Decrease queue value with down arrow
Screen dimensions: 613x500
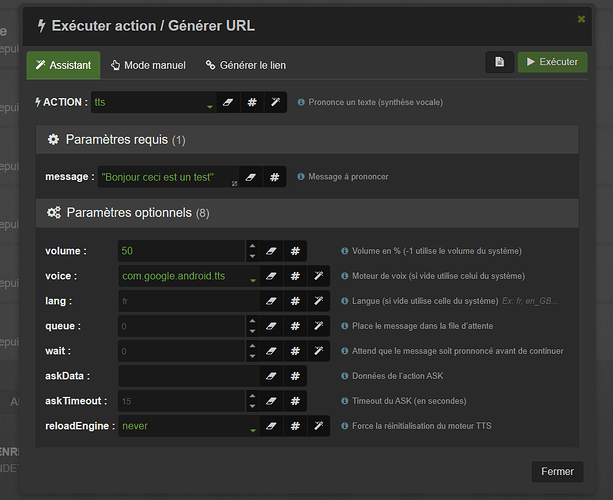253,331
